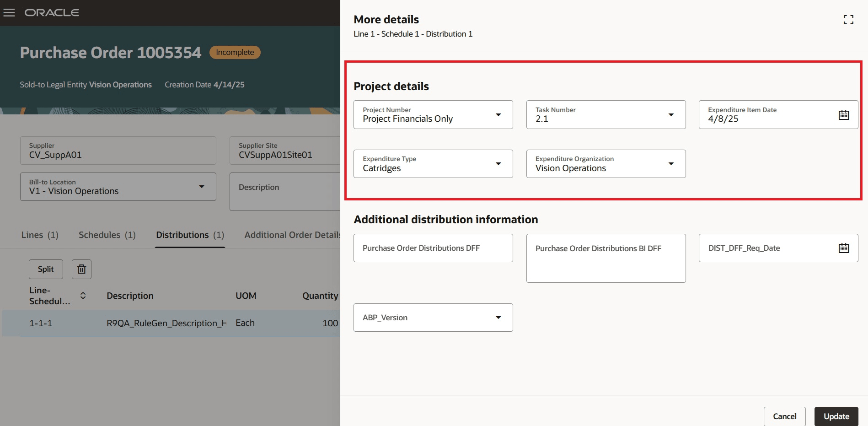Cancel the More details panel
The image size is (868, 426).
pyautogui.click(x=784, y=416)
